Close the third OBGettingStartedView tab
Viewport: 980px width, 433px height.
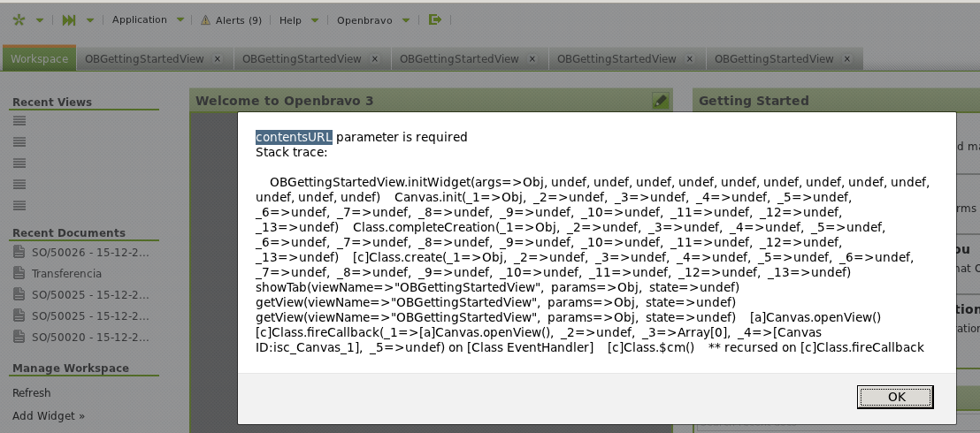pyautogui.click(x=532, y=58)
